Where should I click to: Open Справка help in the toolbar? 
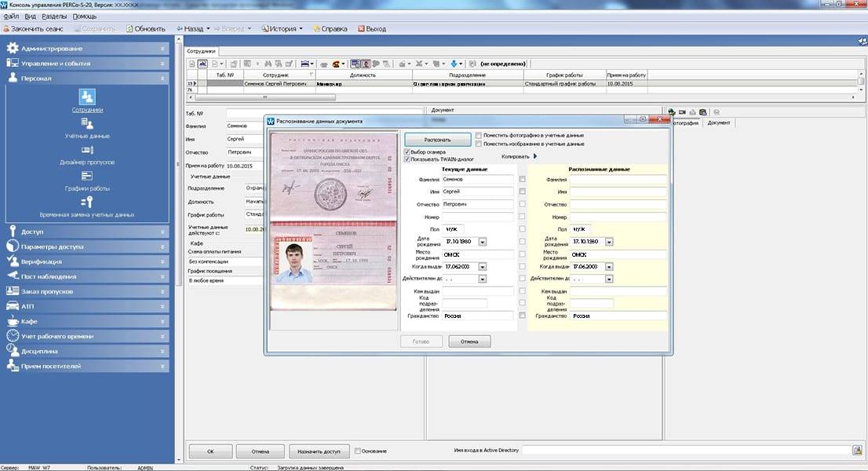click(x=330, y=29)
